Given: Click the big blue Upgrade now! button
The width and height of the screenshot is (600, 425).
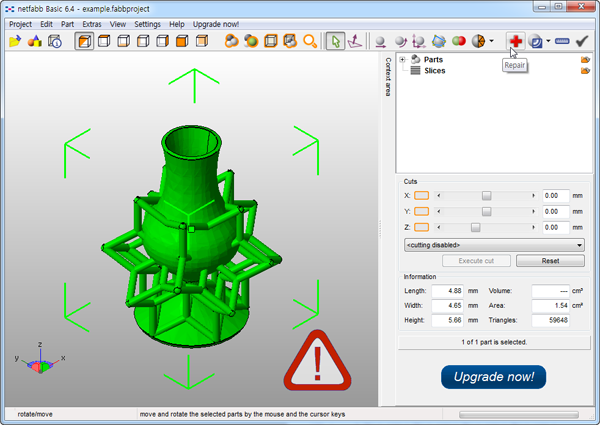Looking at the screenshot, I should point(494,377).
